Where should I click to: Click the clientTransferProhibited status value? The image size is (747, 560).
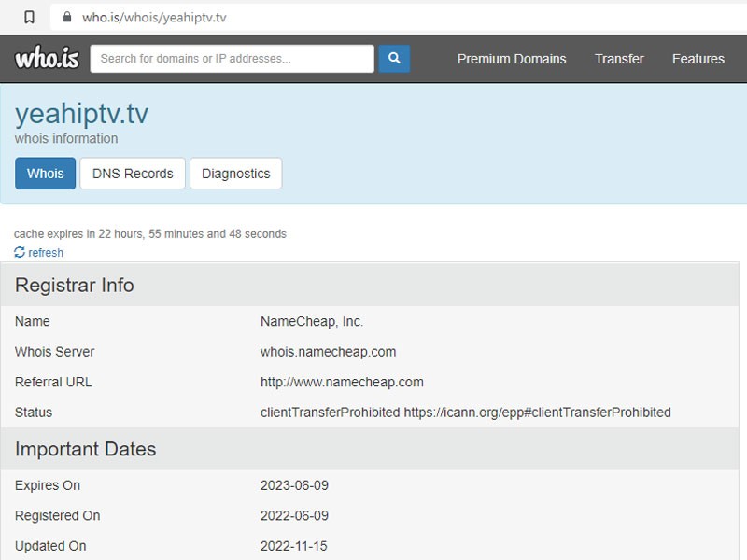(x=465, y=413)
